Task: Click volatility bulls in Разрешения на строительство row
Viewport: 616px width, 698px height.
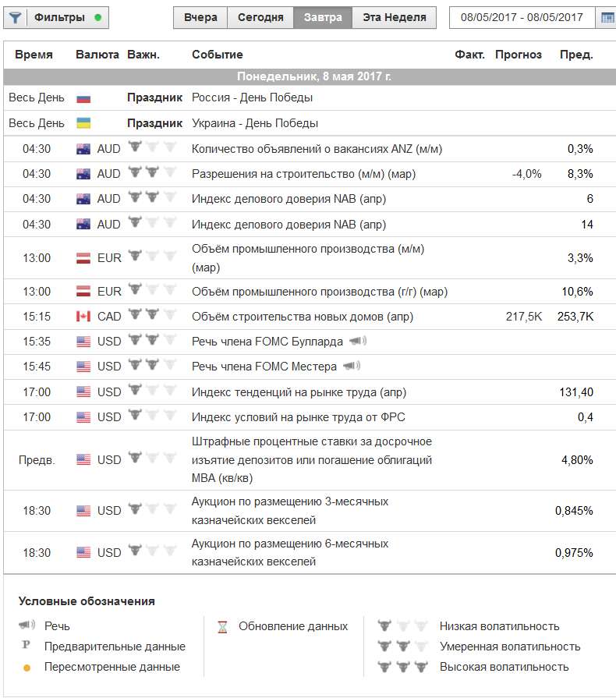Action: [x=152, y=172]
